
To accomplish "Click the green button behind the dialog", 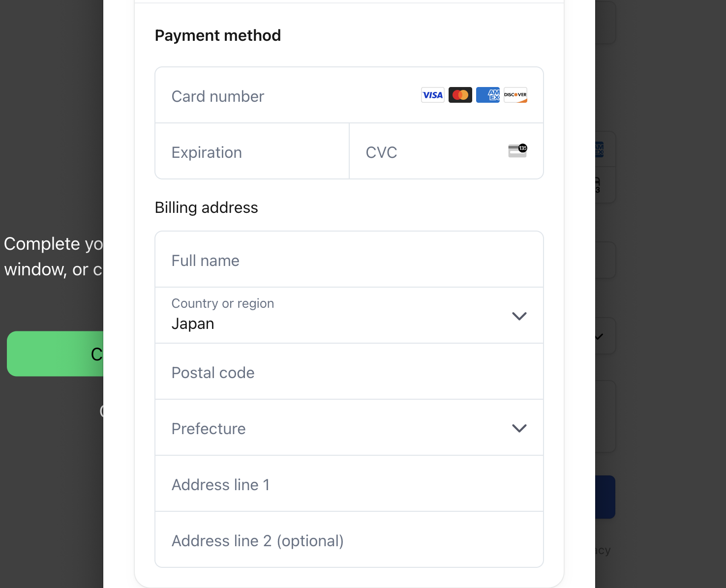I will [x=55, y=353].
